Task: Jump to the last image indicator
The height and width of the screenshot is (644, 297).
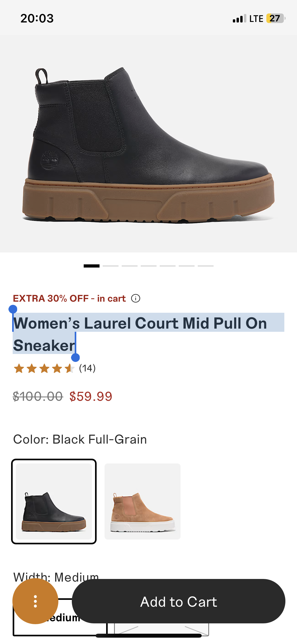Action: (206, 266)
